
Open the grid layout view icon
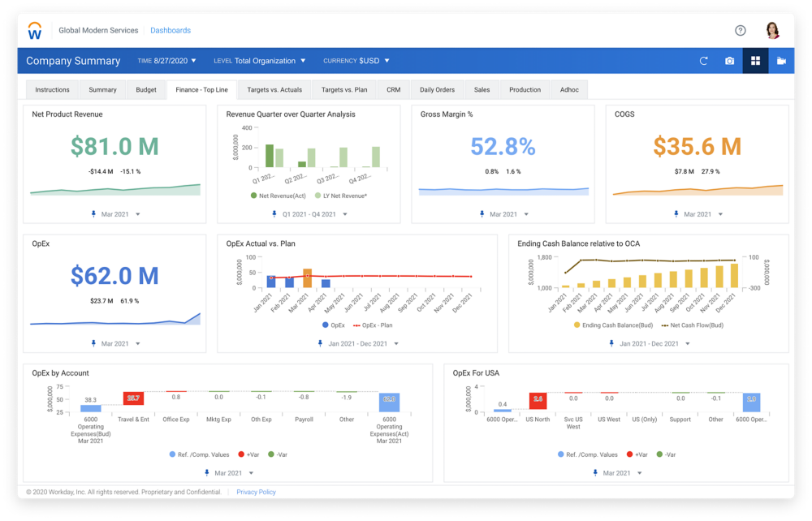(755, 60)
